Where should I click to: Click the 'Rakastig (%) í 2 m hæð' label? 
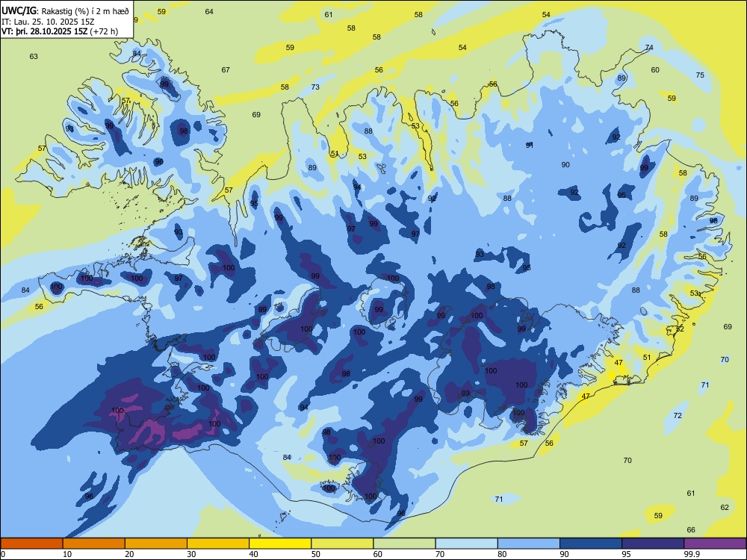(x=85, y=11)
